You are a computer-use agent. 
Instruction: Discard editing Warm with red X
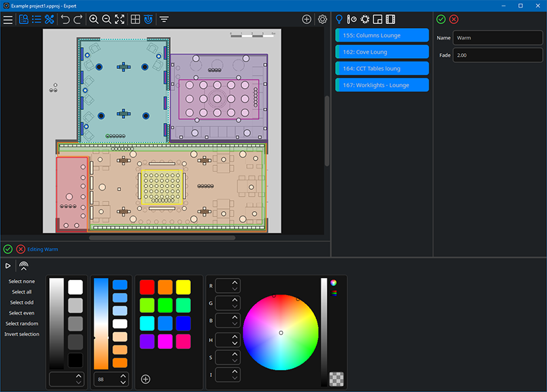tap(21, 249)
